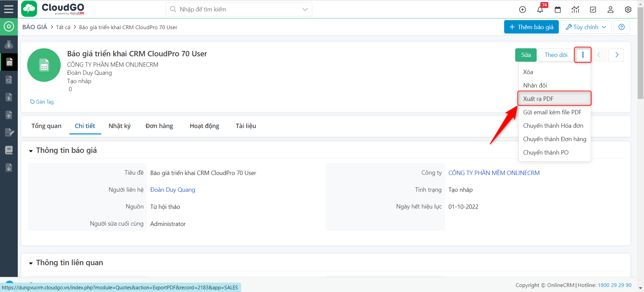Screen dimensions: 644x292
Task: Open the reports chart icon
Action: click(x=575, y=10)
